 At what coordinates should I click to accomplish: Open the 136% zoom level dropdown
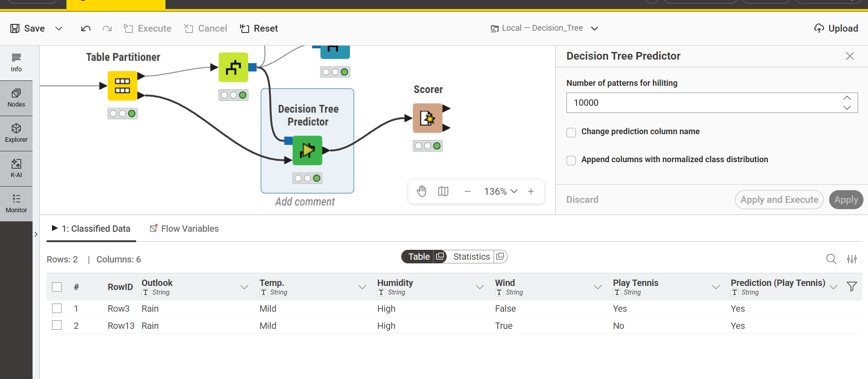coord(501,192)
